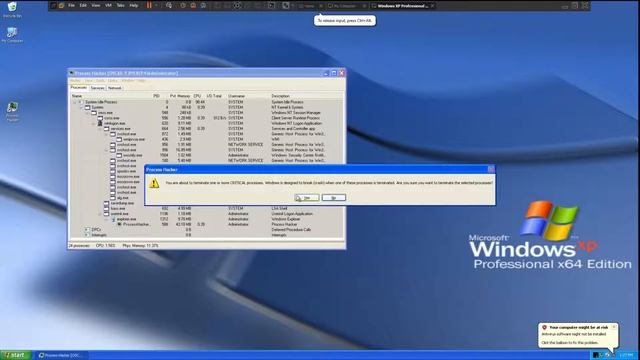Open the Network tab
The image size is (640, 360).
(115, 88)
